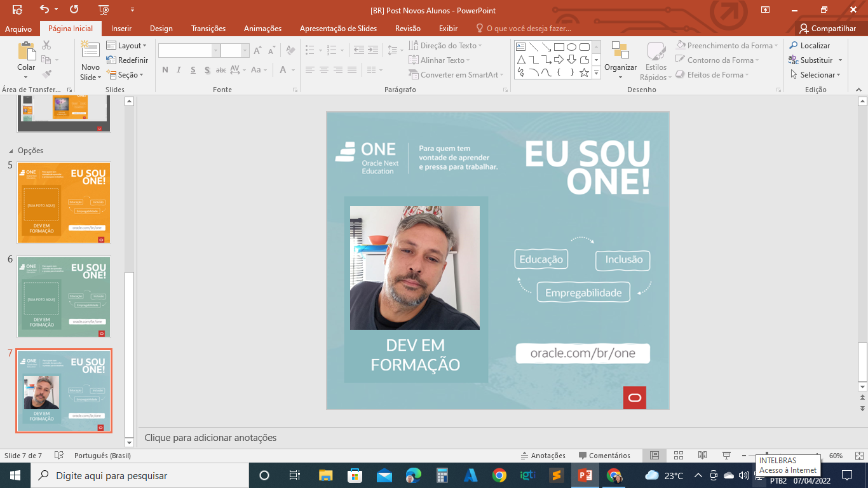868x488 pixels.
Task: Switch to Inserir ribbon tab
Action: [x=121, y=29]
